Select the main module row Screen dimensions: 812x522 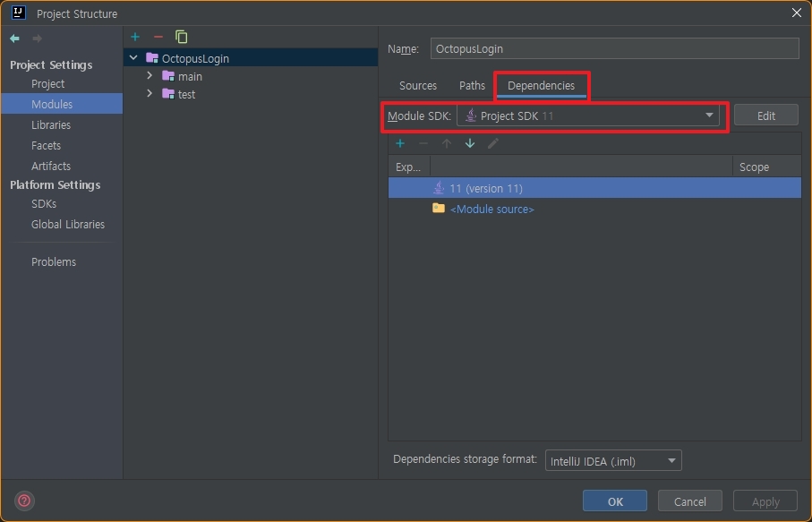pos(251,76)
